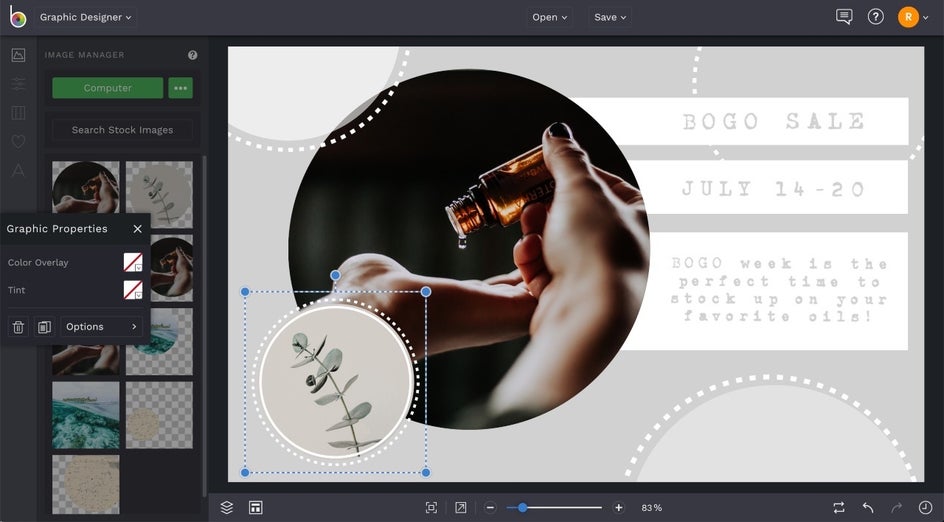This screenshot has width=944, height=522.
Task: Click the layout template icon in bottom bar
Action: click(x=255, y=508)
